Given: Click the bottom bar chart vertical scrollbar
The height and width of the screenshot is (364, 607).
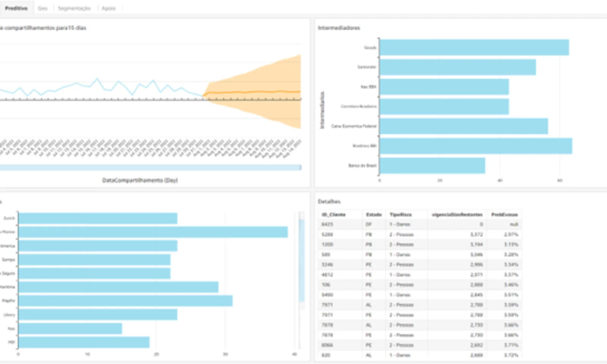Looking at the screenshot, I should (x=302, y=260).
